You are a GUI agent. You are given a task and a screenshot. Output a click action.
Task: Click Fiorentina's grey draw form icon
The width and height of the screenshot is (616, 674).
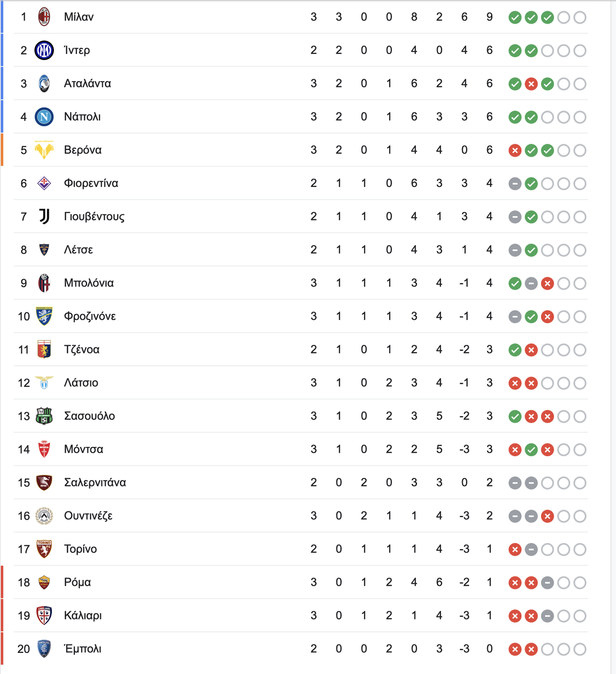[x=515, y=183]
